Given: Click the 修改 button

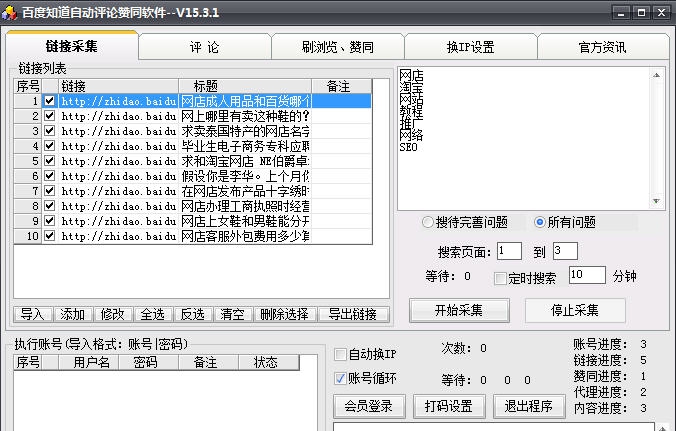Looking at the screenshot, I should tap(113, 314).
